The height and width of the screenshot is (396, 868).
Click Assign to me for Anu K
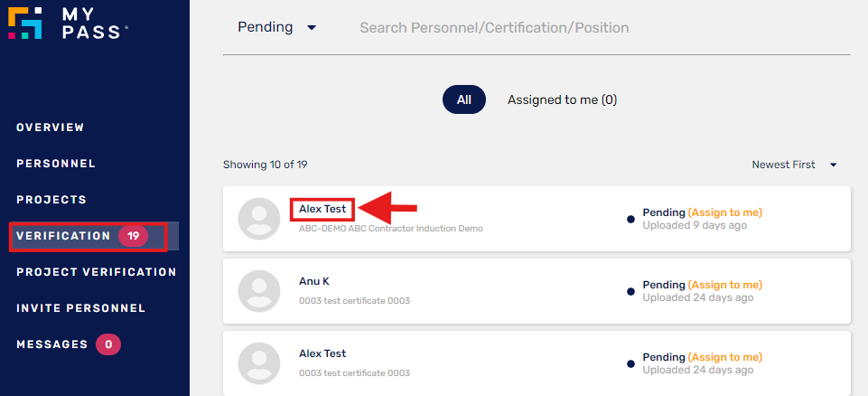click(x=724, y=285)
